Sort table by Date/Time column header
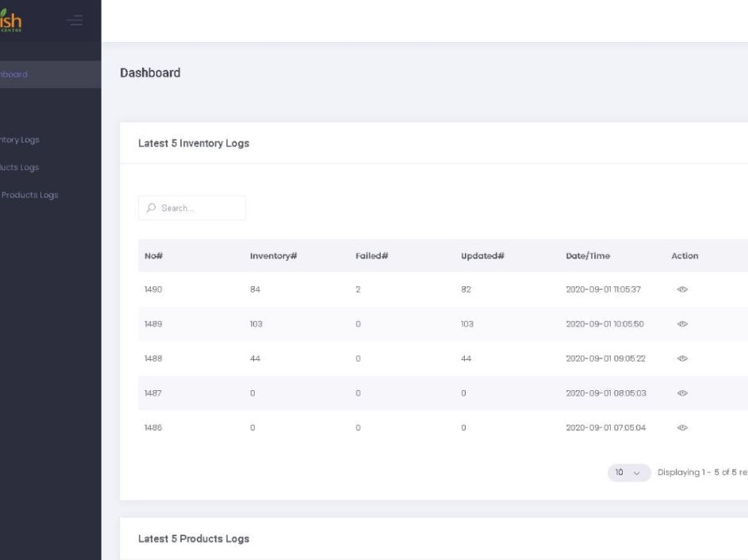 588,256
